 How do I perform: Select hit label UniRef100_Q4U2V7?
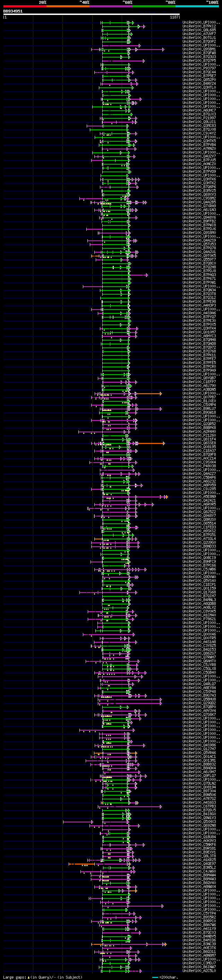pyautogui.click(x=199, y=156)
